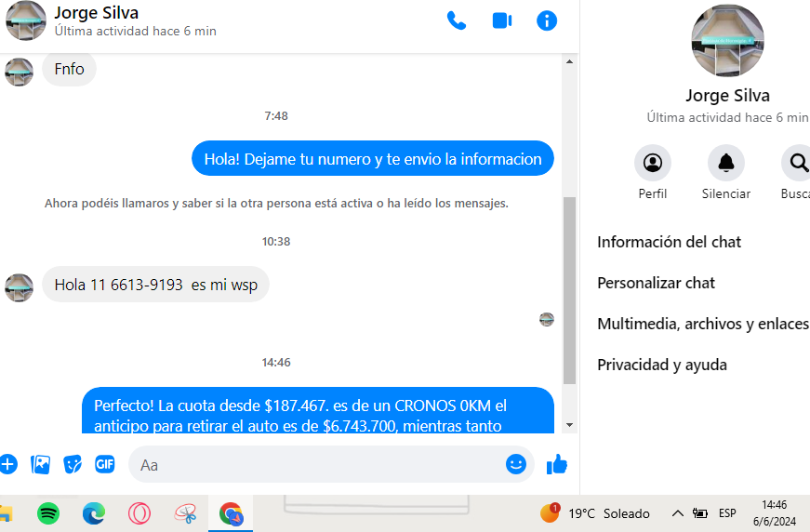
Task: Select the "Perfecto! La cuota desde" message
Action: pos(318,410)
